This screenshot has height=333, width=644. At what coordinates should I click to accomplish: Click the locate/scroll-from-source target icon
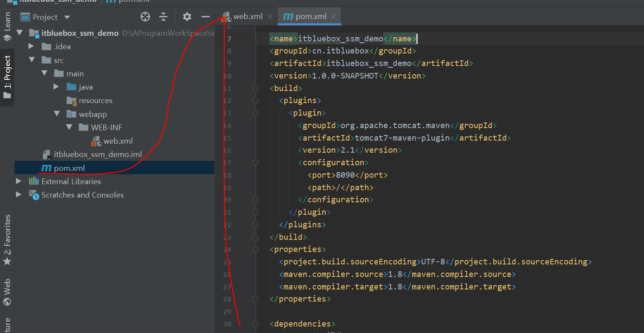click(145, 17)
